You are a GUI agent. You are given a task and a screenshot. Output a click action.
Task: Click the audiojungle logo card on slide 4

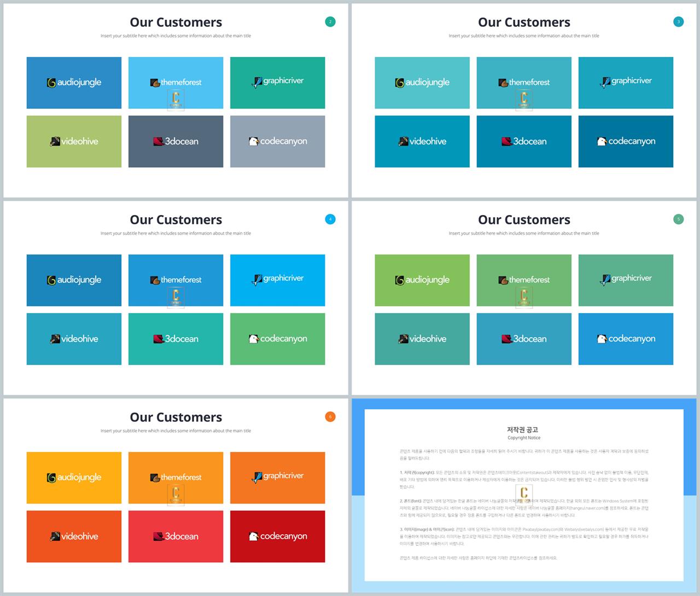coord(74,280)
